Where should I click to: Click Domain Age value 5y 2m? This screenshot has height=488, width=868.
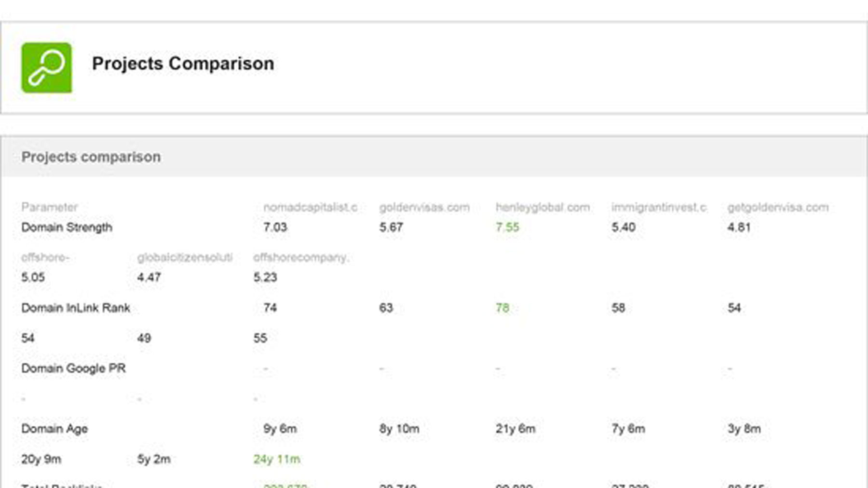coord(154,459)
